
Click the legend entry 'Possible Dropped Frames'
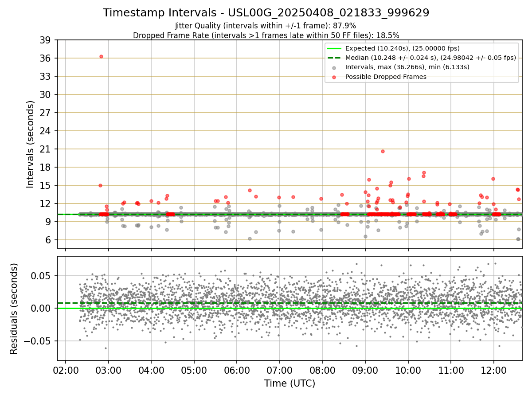pos(386,77)
